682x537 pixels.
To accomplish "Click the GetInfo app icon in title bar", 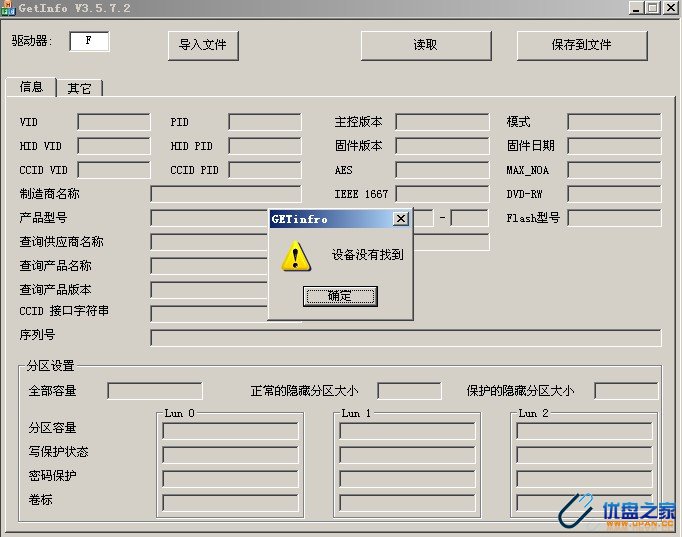I will (x=8, y=8).
